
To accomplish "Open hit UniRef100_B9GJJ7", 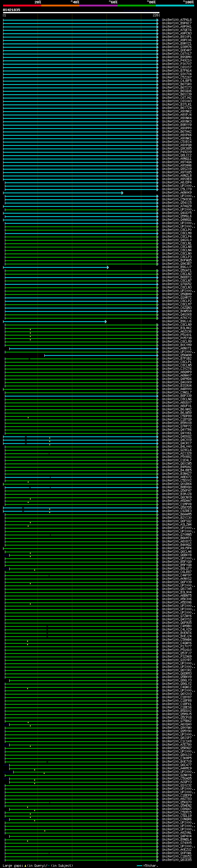I will point(177,267).
